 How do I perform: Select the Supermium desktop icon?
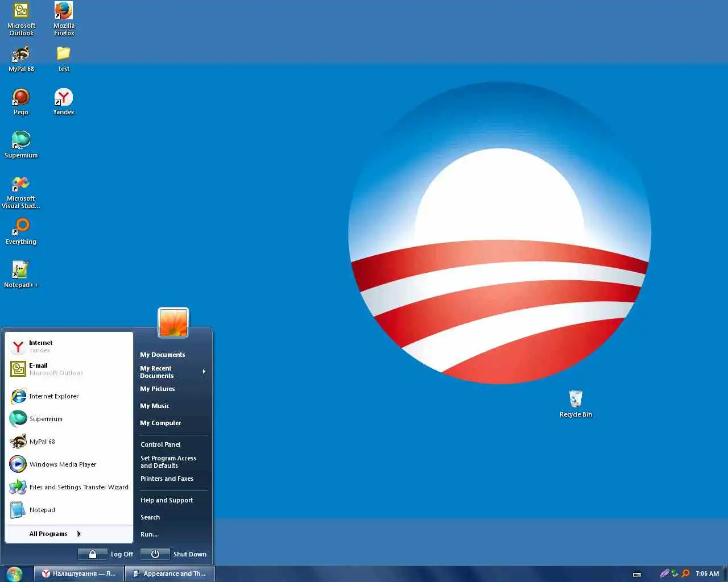[21, 145]
